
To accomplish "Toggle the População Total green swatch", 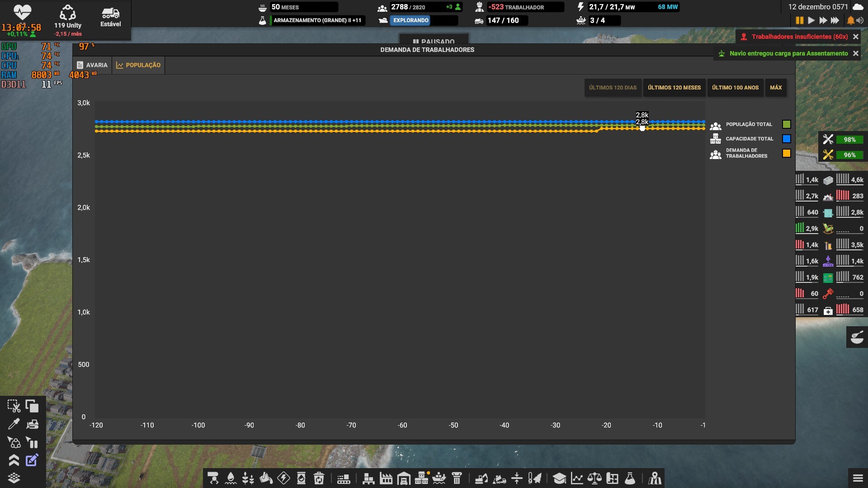I will (787, 124).
